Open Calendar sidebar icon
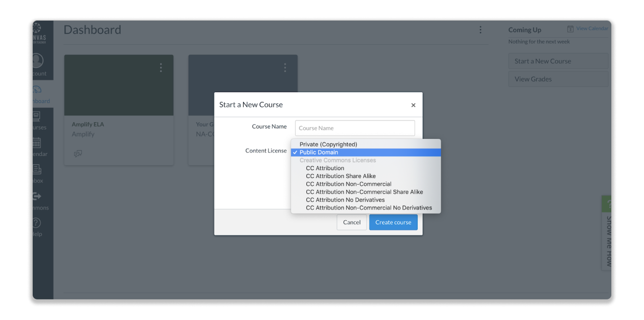 coord(37,143)
